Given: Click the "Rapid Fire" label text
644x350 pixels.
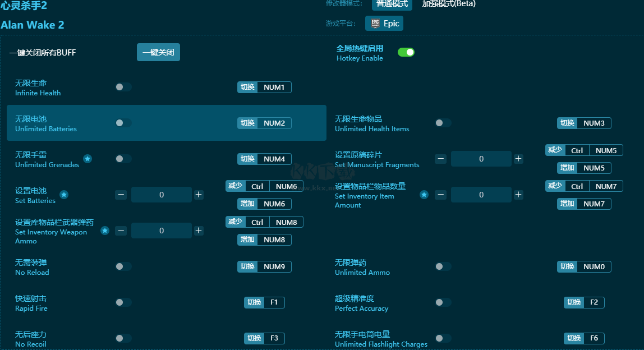Looking at the screenshot, I should pos(31,308).
